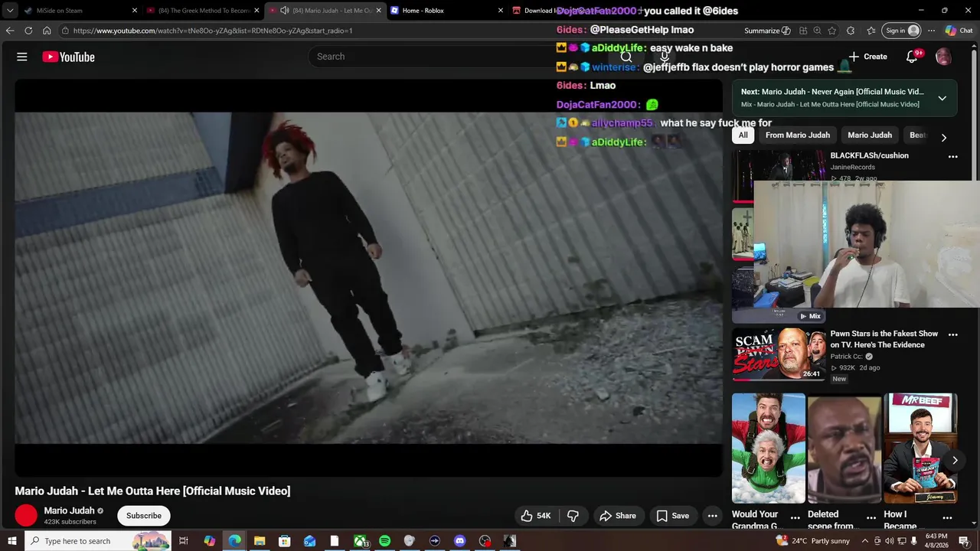Open Spotify from the taskbar

coord(384,541)
